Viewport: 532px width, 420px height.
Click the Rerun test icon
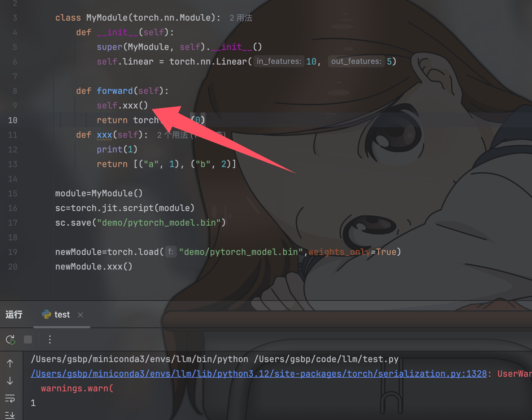click(x=11, y=339)
